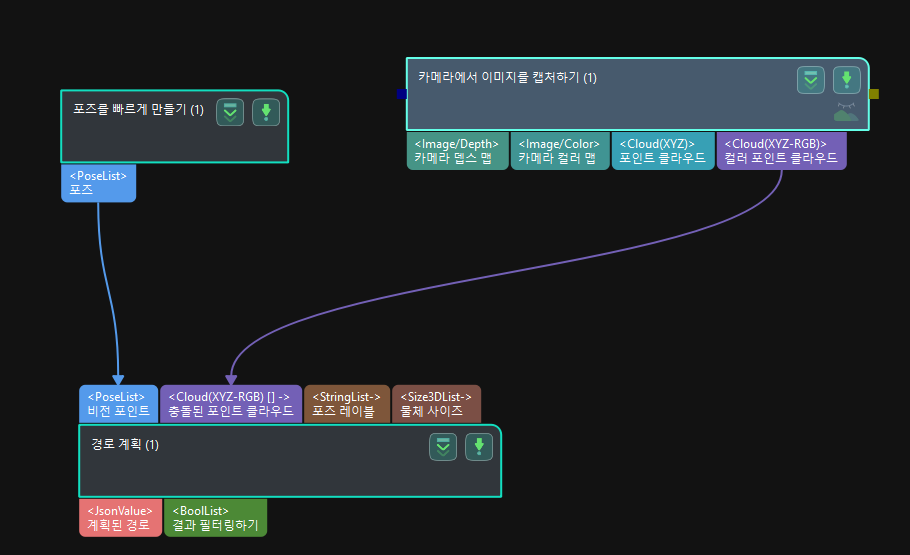
Task: Click the 카메라에서 이미지를 캡처하기 (1) step title
Action: point(507,77)
